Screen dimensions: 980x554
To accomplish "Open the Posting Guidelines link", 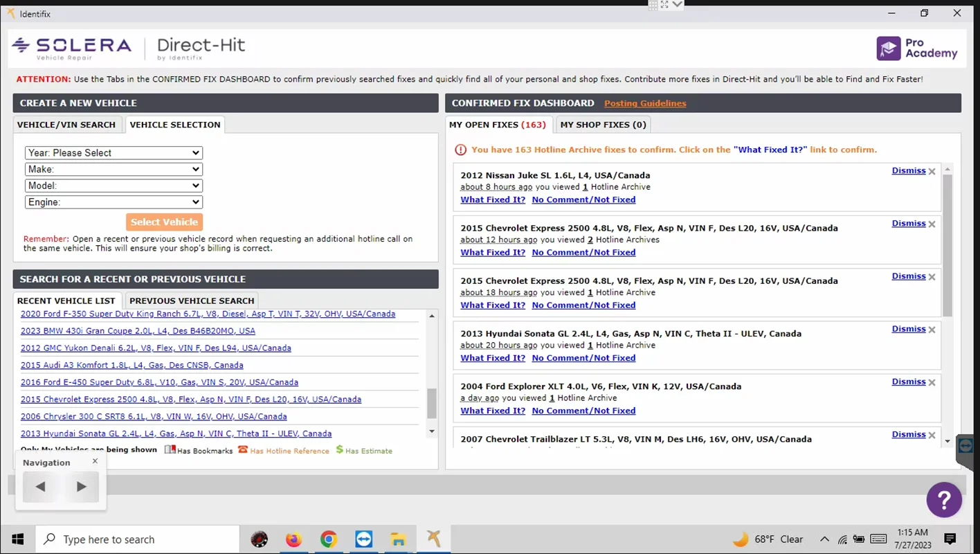I will tap(645, 103).
